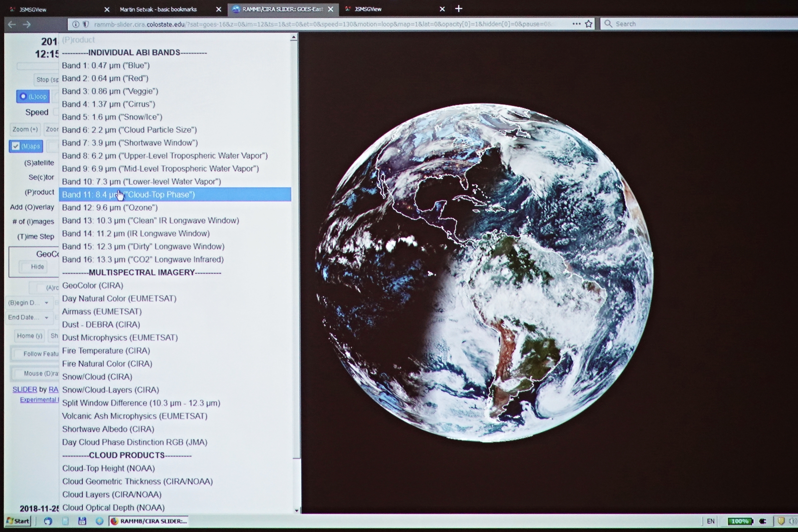Open the page actions three-dot menu
The width and height of the screenshot is (798, 532).
(x=576, y=24)
